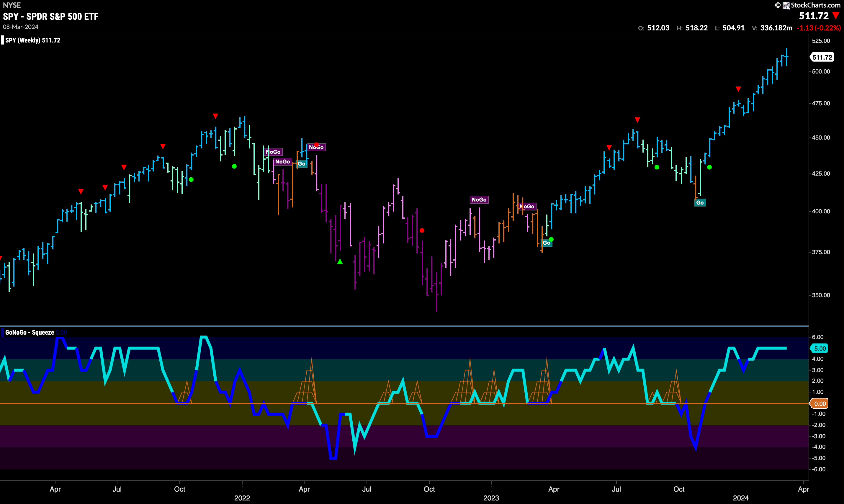Click the High value 518.22
Screen dimensions: 844x504
tap(697, 28)
